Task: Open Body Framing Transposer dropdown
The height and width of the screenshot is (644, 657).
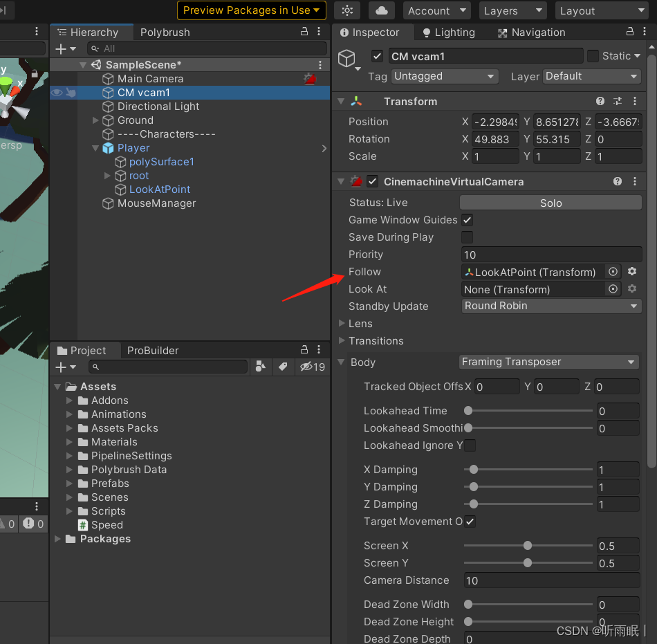Action: [x=548, y=362]
